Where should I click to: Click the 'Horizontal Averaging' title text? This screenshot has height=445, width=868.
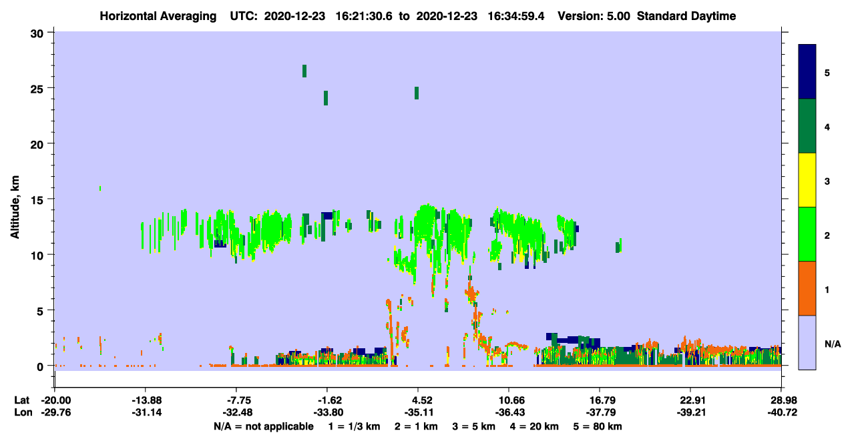[158, 16]
